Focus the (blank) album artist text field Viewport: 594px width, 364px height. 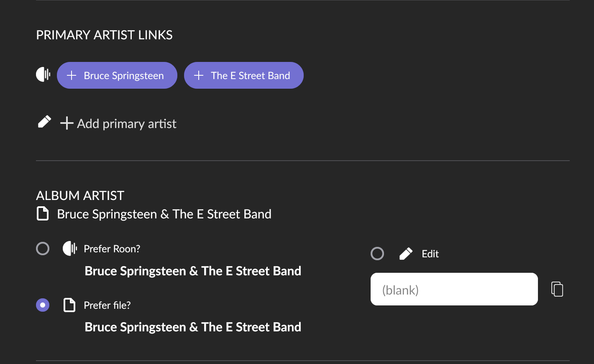[x=454, y=289]
